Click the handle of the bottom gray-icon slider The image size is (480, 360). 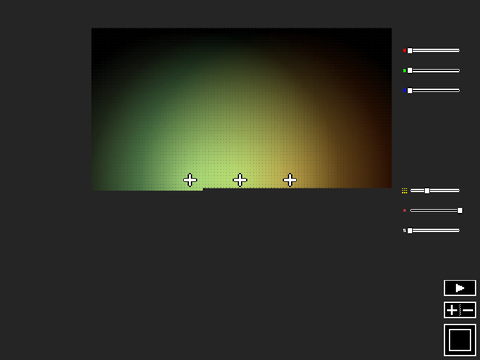coord(410,231)
